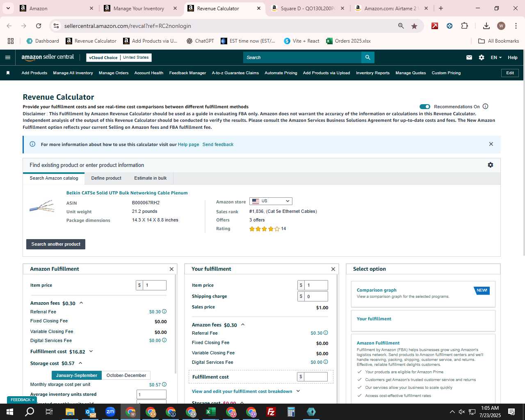Close the FEEDBACK tab widget

pos(33,400)
